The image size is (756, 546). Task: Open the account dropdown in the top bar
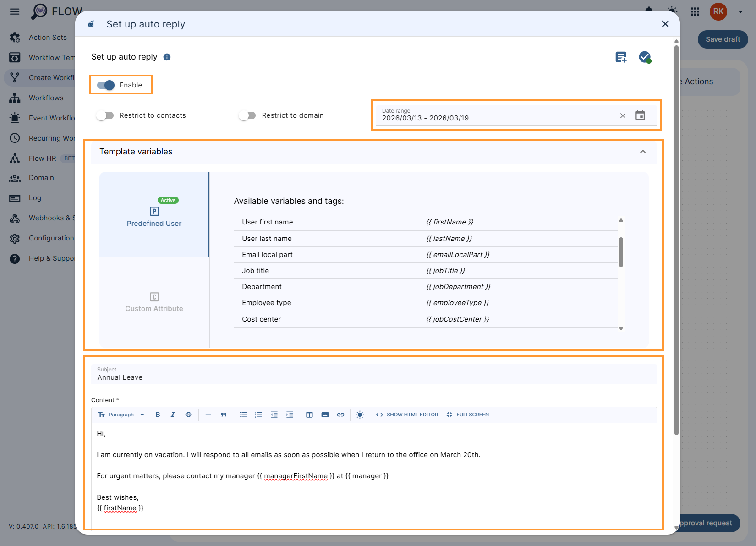tap(740, 11)
